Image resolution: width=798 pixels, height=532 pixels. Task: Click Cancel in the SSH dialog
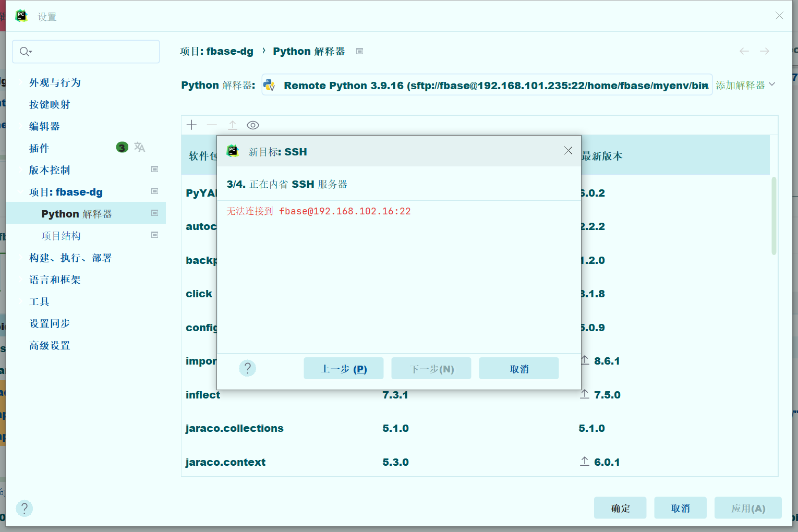click(519, 368)
